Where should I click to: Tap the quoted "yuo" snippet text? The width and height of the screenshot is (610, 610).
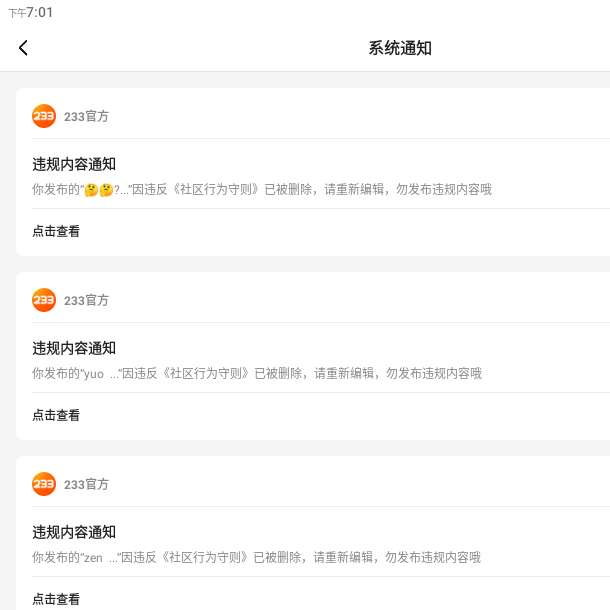point(95,373)
